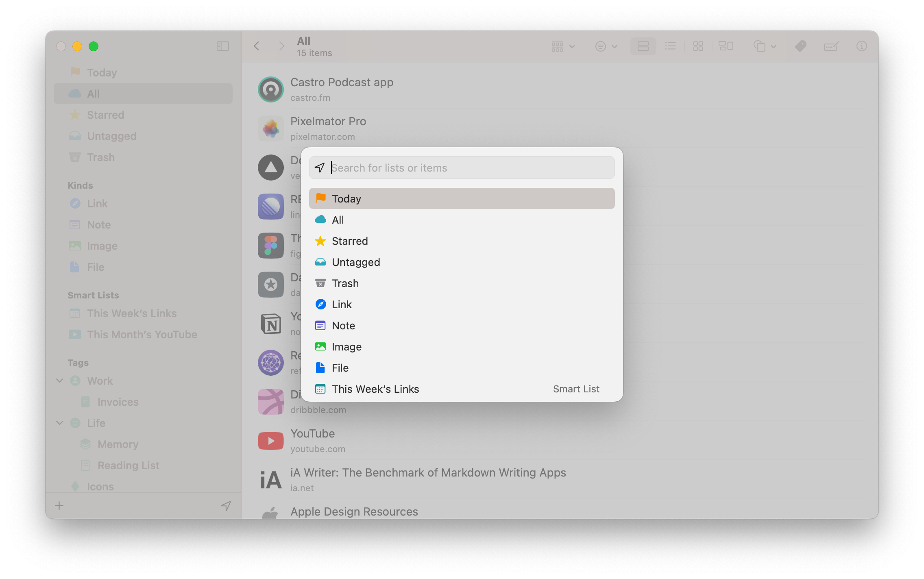Viewport: 924px width, 579px height.
Task: Open the info inspector icon
Action: [x=861, y=46]
